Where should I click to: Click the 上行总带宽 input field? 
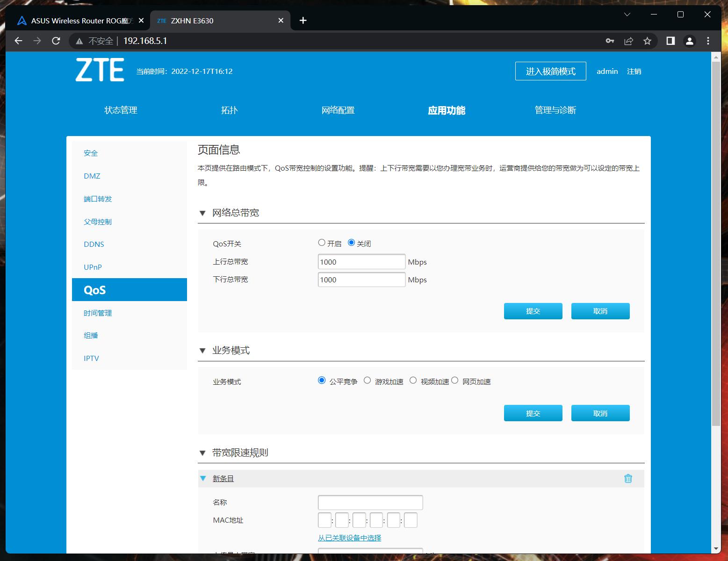361,261
